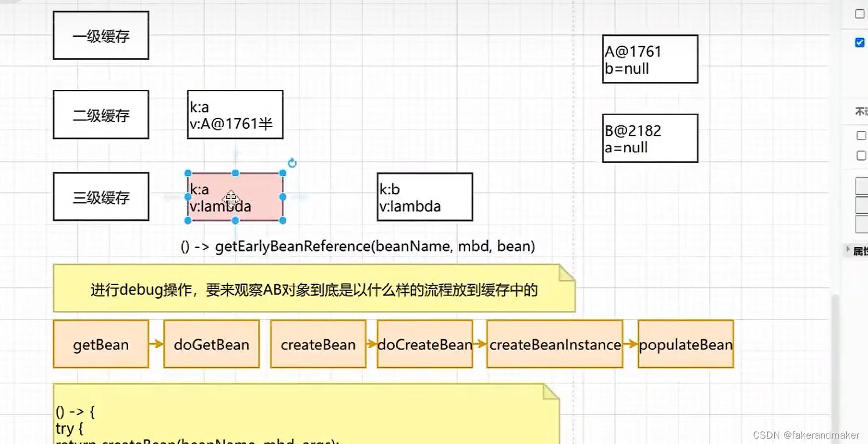Select the yellow note containing try {
This screenshot has width=868, height=444.
click(306, 414)
